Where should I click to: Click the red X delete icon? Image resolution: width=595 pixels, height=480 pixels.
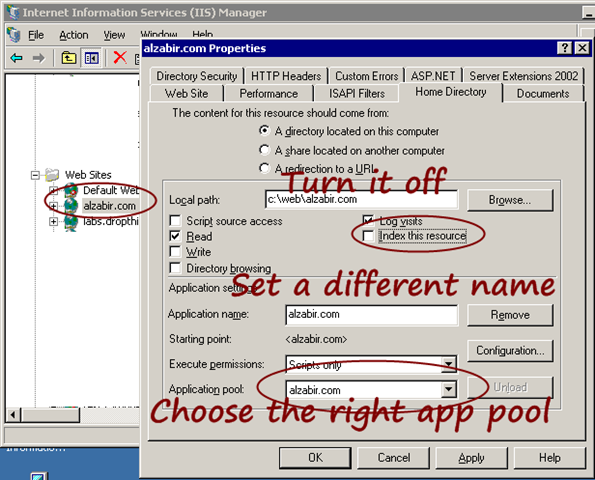click(x=120, y=58)
